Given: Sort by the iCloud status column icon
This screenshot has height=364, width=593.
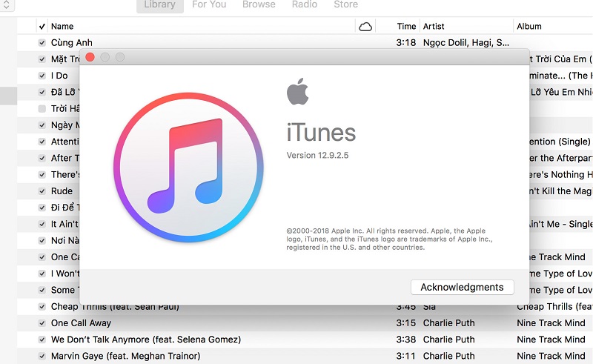Looking at the screenshot, I should point(365,27).
